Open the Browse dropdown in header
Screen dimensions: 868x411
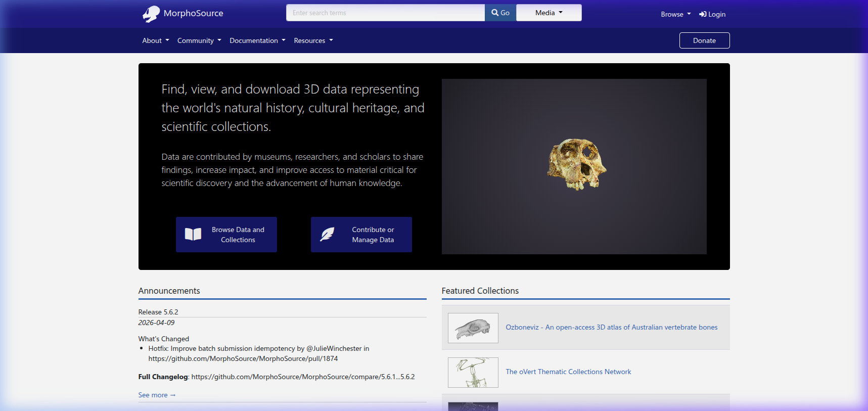(675, 14)
